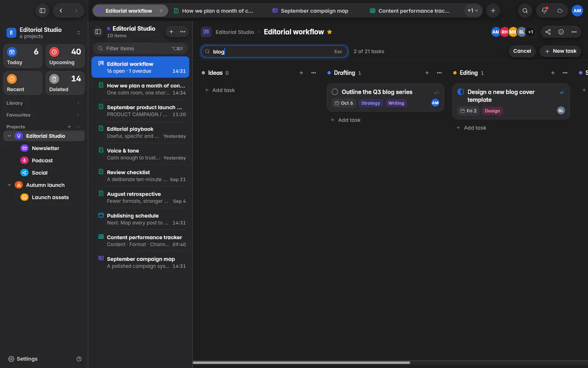Viewport: 588px width, 368px height.
Task: Mark Outline the Q3 blog series complete
Action: click(x=335, y=92)
